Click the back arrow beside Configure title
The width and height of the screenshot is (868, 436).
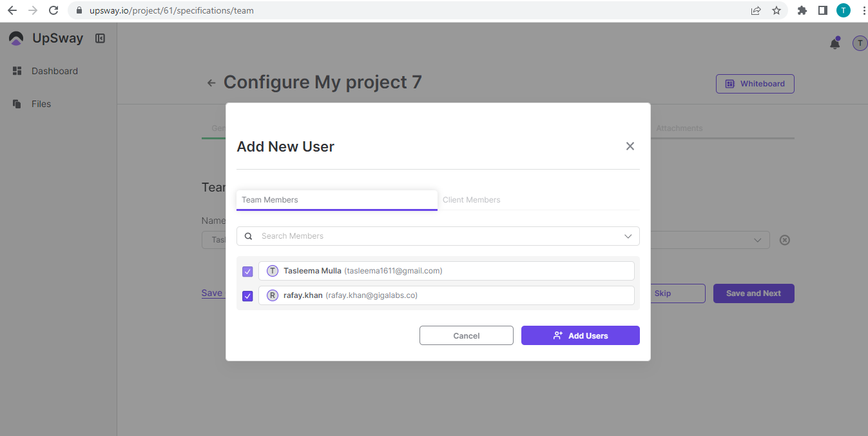[x=211, y=83]
